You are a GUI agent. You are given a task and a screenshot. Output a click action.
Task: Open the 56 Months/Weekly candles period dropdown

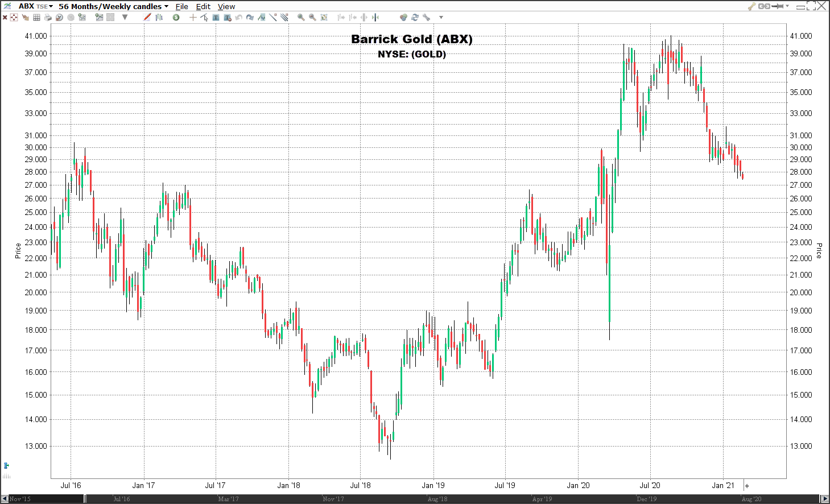[x=113, y=6]
